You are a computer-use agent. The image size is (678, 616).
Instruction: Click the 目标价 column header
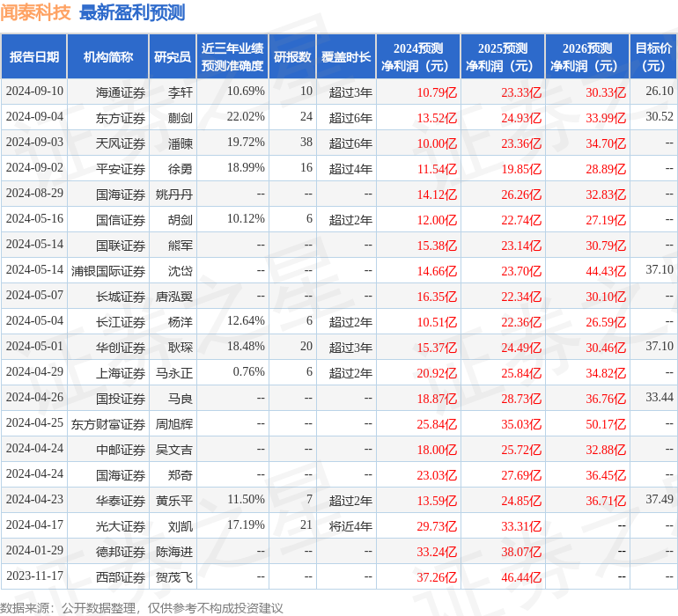pos(653,56)
